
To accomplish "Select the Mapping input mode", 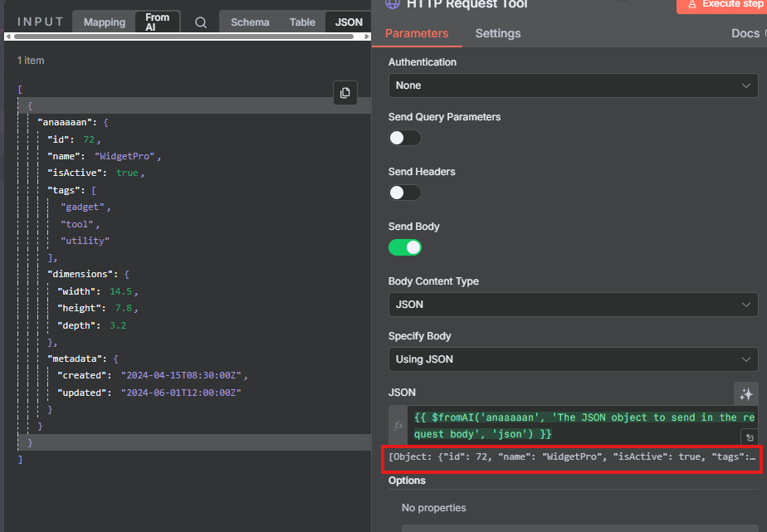I will tap(105, 22).
